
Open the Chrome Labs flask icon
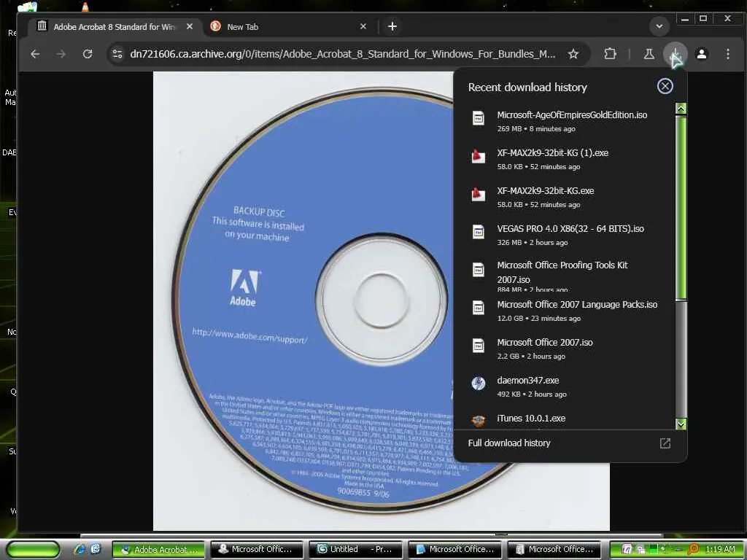649,54
